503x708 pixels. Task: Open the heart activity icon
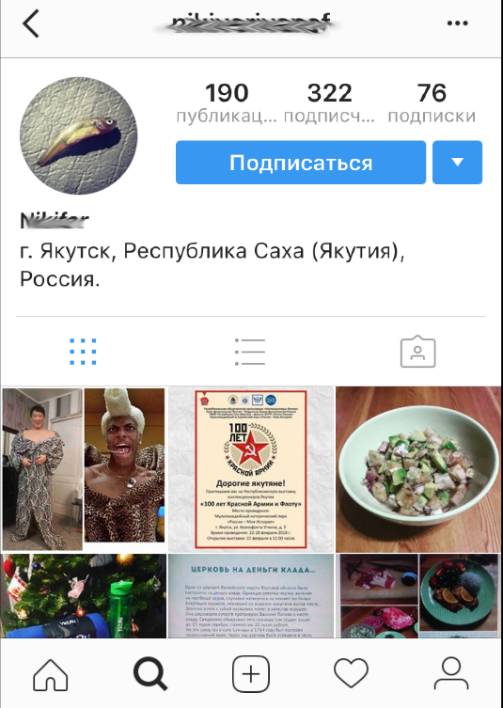point(351,673)
